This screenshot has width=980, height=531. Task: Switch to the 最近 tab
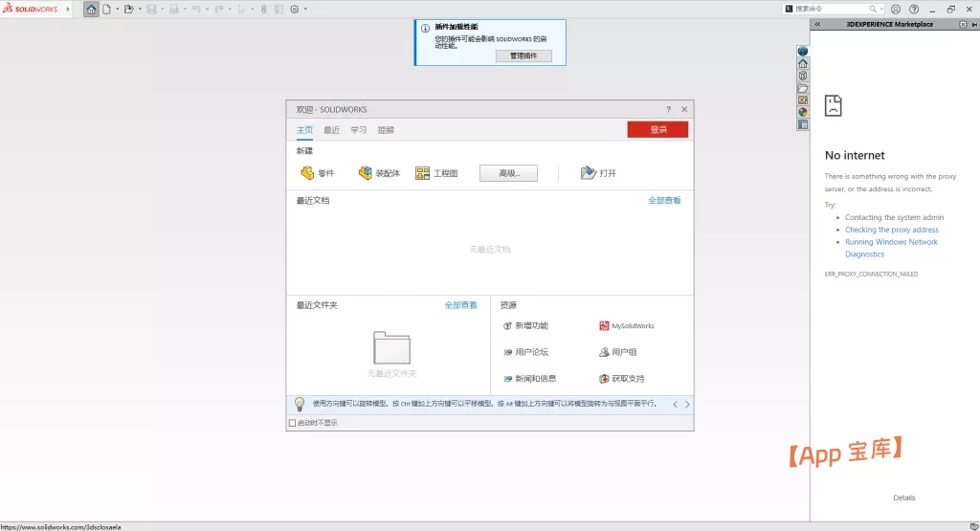pyautogui.click(x=332, y=130)
